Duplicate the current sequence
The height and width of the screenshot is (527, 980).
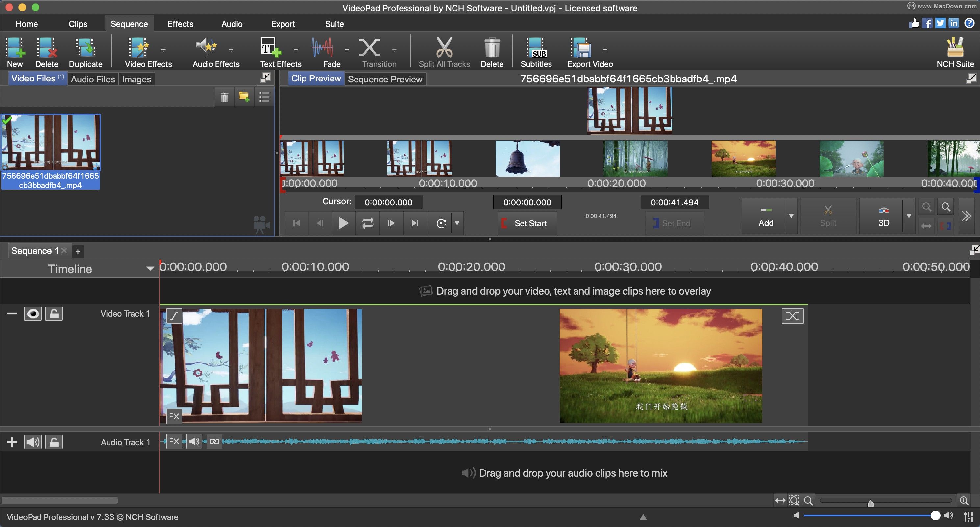[x=86, y=52]
